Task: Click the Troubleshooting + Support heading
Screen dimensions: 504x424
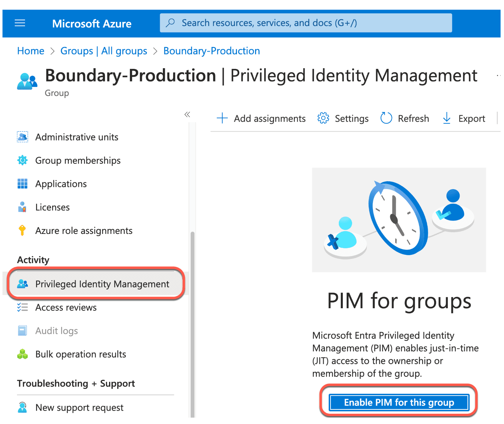Action: tap(76, 384)
